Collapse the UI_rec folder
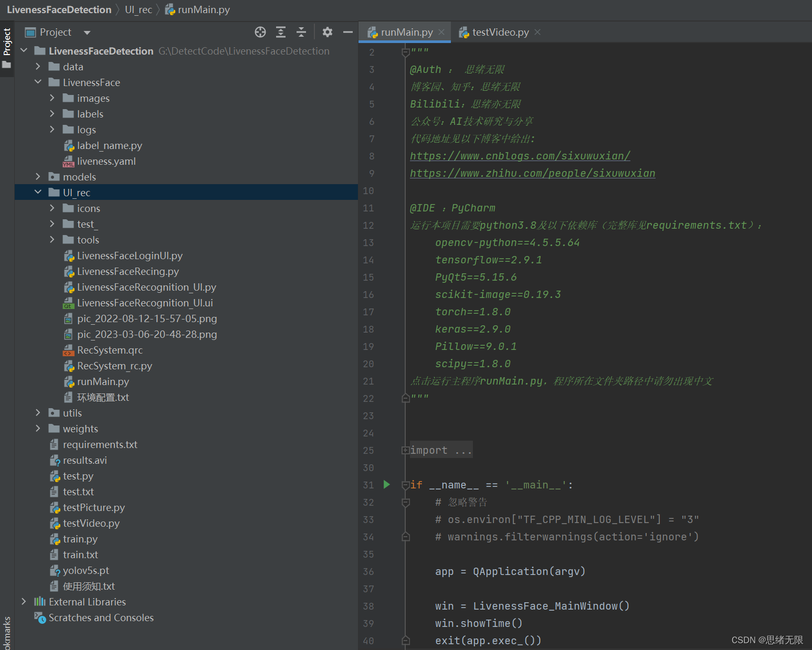This screenshot has width=812, height=650. (x=38, y=192)
